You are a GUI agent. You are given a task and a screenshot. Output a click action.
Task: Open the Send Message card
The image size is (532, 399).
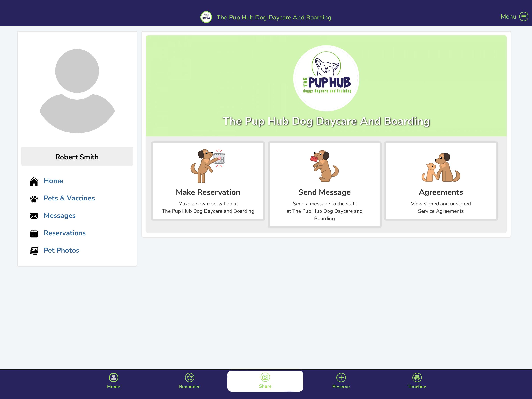tap(324, 184)
